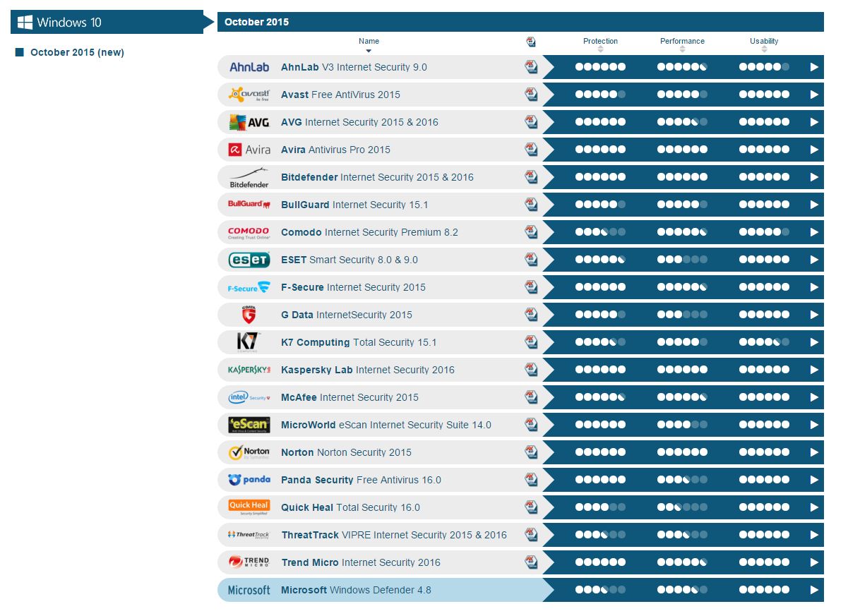Viewport: 848px width, 616px height.
Task: Click the certificate icon in the AhnLab row
Action: pyautogui.click(x=531, y=67)
